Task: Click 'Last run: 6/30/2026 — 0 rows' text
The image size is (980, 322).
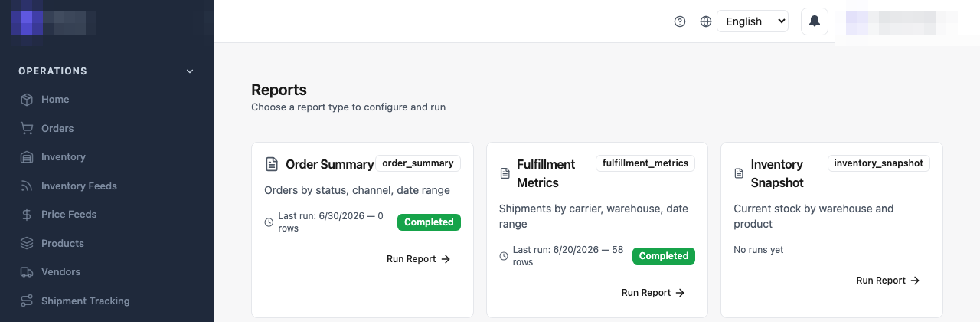Action: 331,222
